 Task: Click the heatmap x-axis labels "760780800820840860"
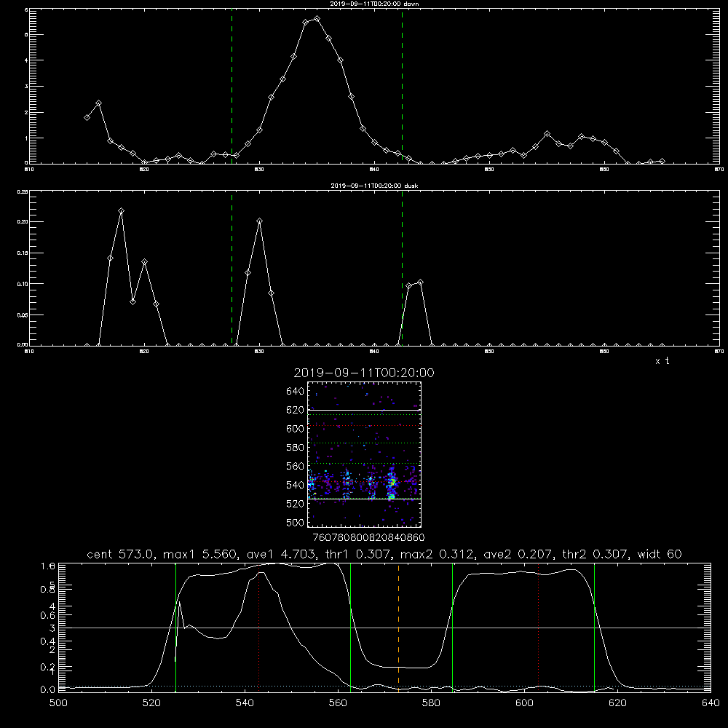tap(368, 537)
